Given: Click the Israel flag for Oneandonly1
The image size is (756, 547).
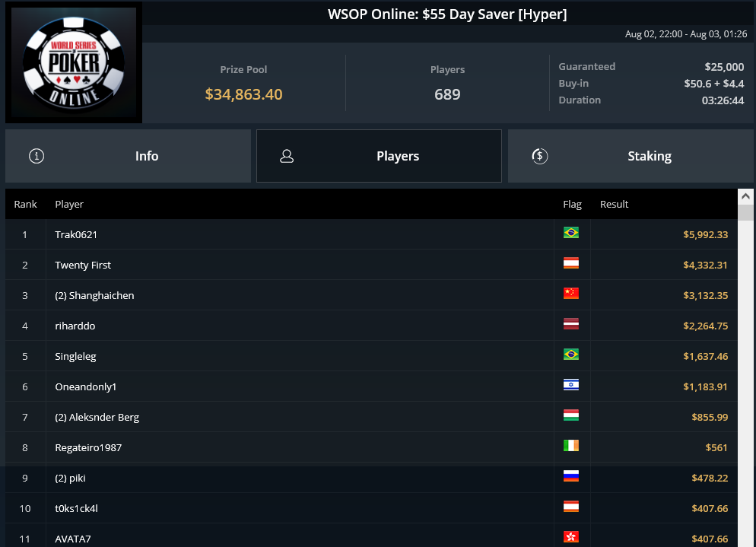Looking at the screenshot, I should coord(571,385).
